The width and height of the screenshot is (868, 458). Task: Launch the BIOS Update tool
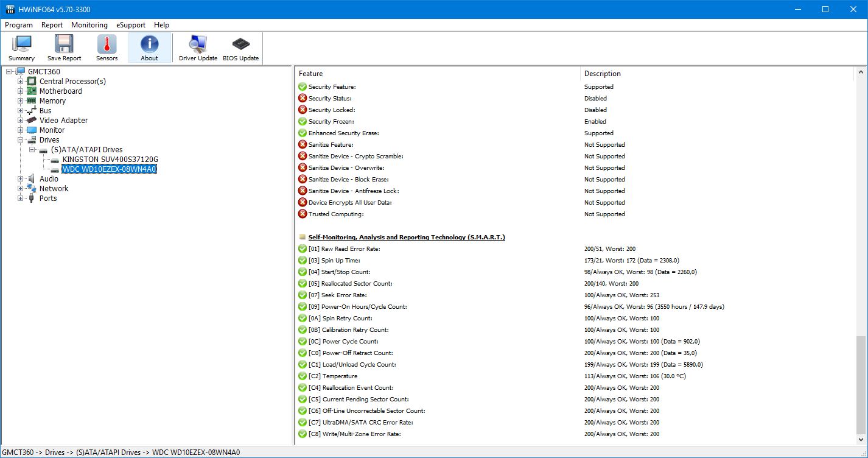click(x=240, y=48)
